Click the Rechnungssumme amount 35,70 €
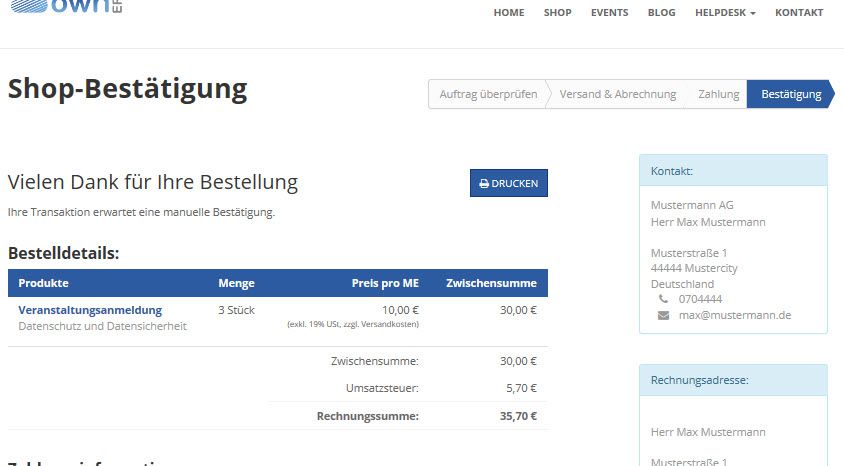 click(518, 416)
